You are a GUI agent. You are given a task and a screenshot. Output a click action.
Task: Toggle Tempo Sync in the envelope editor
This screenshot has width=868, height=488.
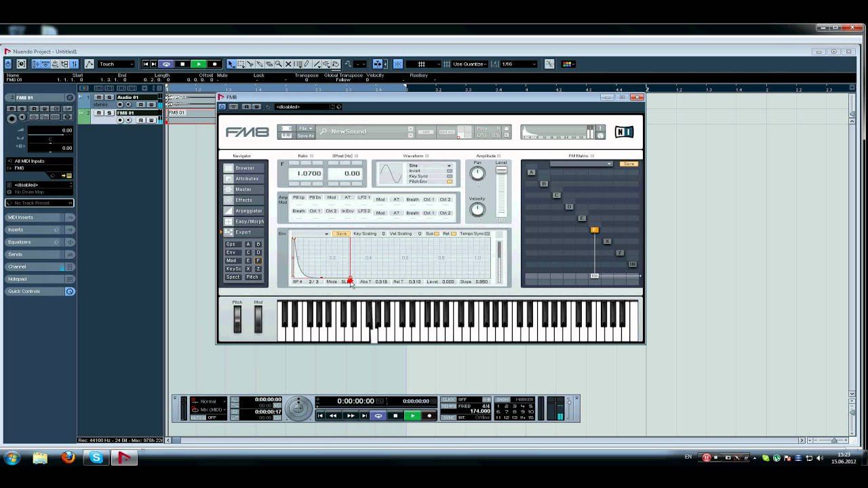pyautogui.click(x=487, y=234)
